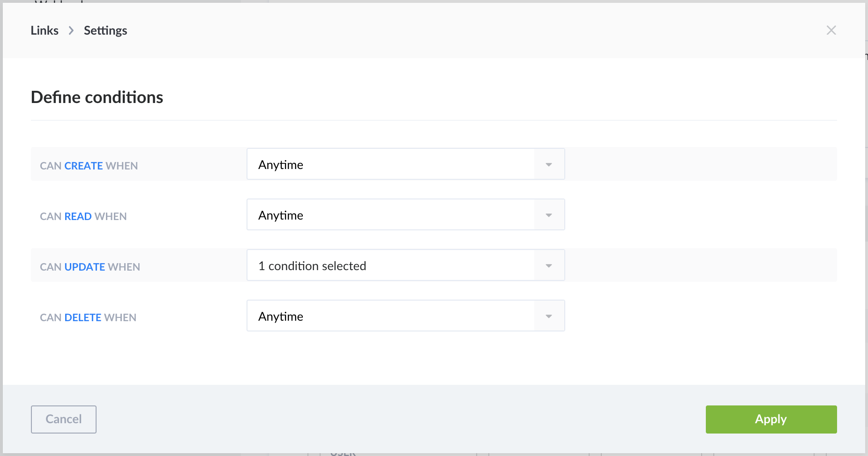Click the blue UPDATE label
This screenshot has width=868, height=456.
(x=84, y=266)
